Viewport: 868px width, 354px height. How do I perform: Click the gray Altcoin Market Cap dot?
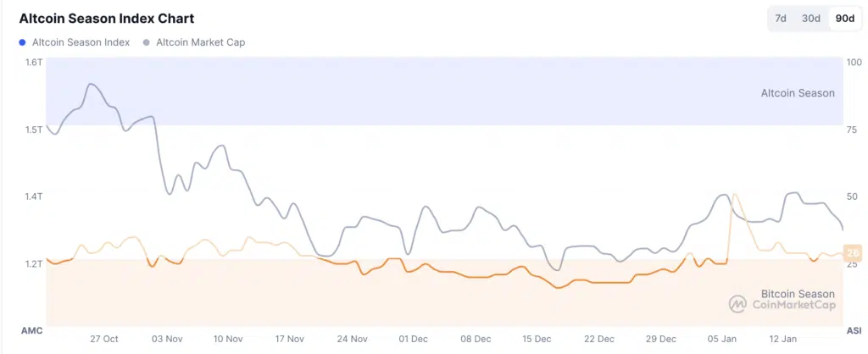pos(147,41)
